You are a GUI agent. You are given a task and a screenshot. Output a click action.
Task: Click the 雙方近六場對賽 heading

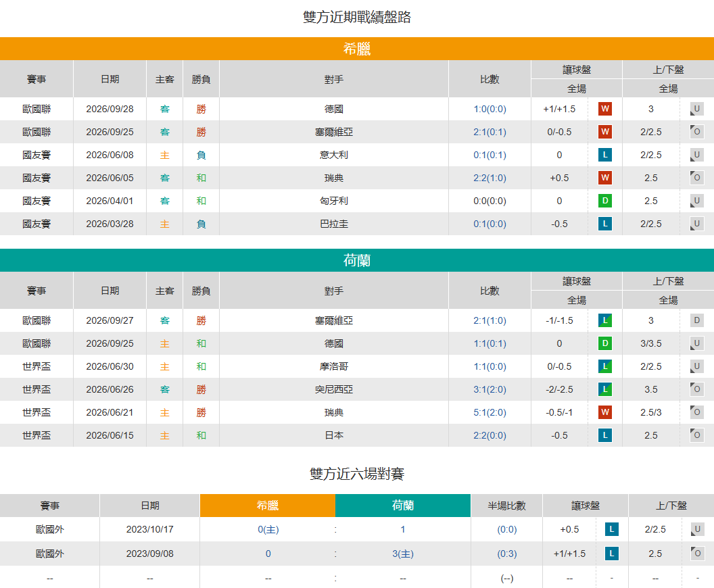(x=357, y=474)
